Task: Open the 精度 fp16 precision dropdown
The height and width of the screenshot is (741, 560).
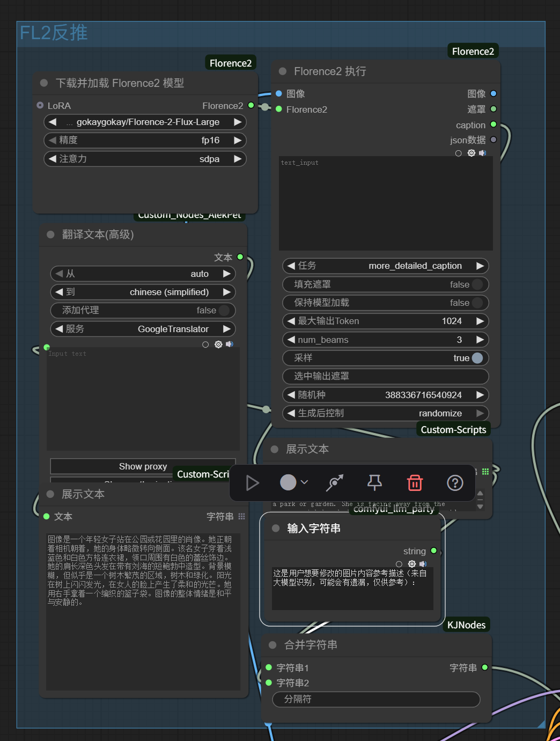Action: click(145, 140)
